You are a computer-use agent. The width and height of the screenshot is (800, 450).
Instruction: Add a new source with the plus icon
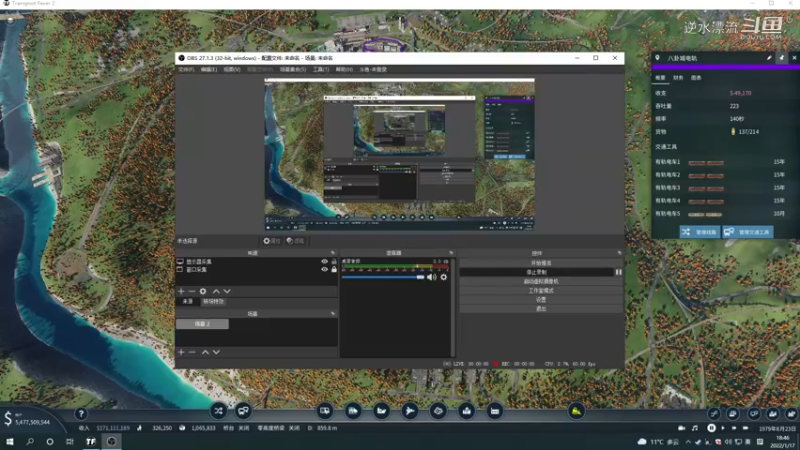181,291
